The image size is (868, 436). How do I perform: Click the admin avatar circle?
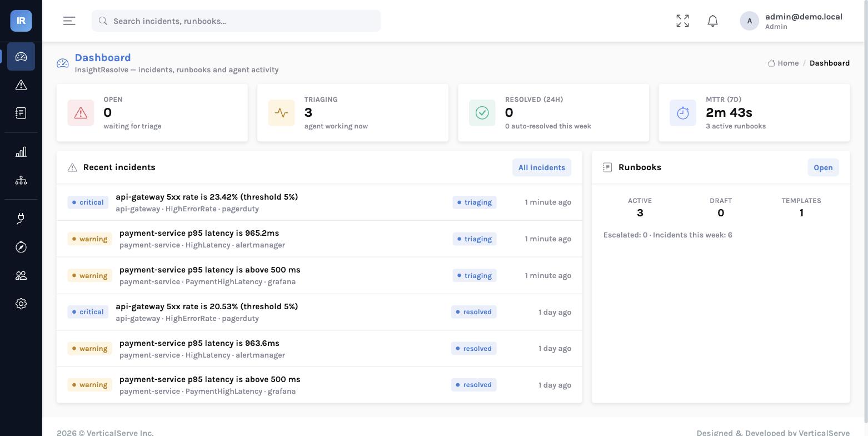pyautogui.click(x=750, y=21)
